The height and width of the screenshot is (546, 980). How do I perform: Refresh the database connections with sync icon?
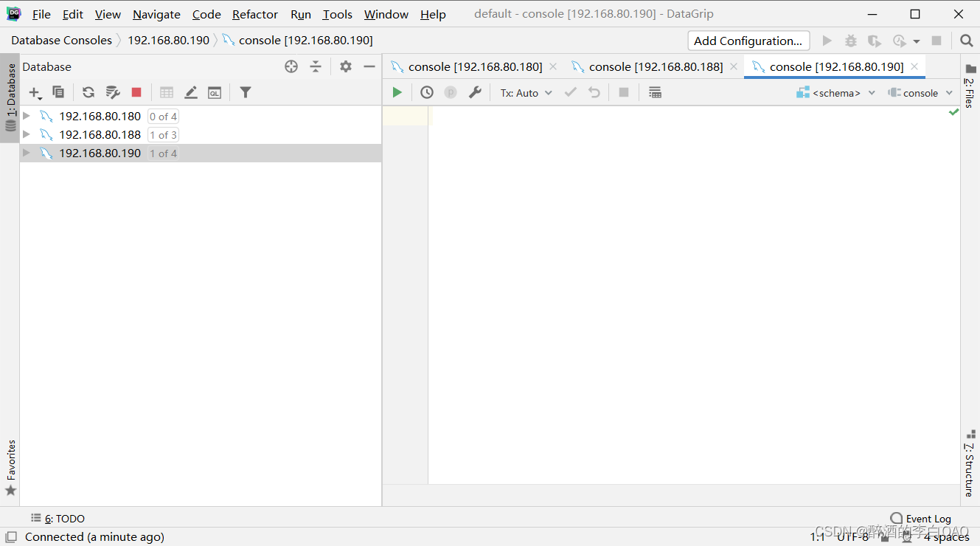(88, 92)
